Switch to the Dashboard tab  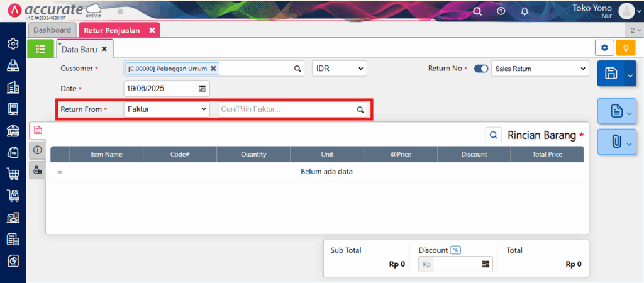(x=52, y=30)
